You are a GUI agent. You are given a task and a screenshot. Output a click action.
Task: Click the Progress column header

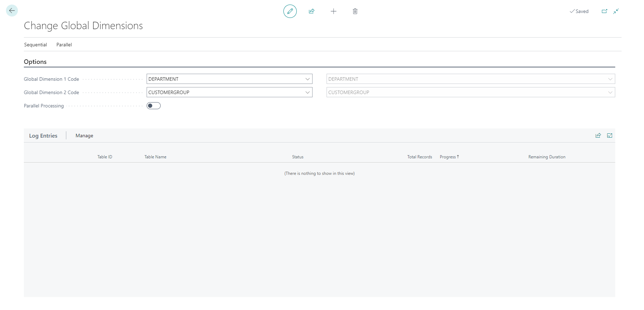(x=449, y=157)
